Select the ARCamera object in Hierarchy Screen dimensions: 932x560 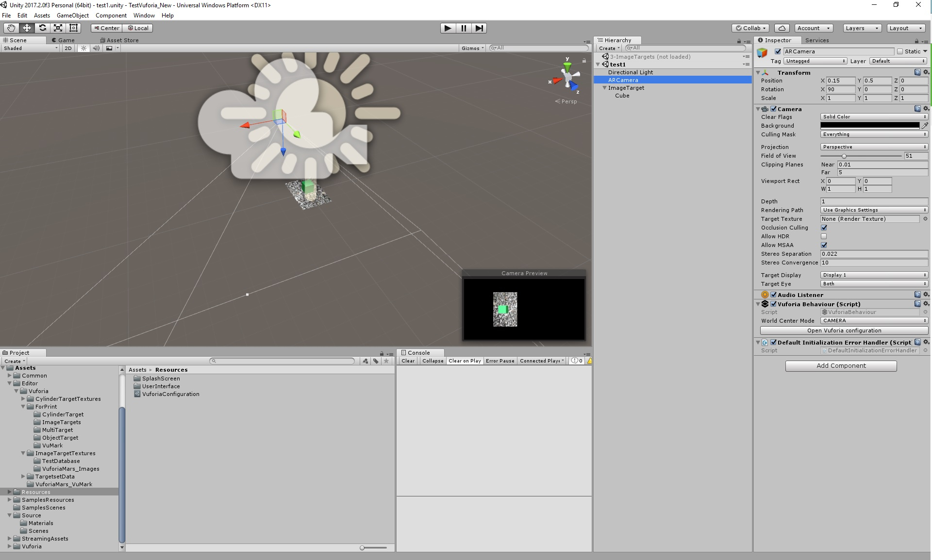click(623, 80)
